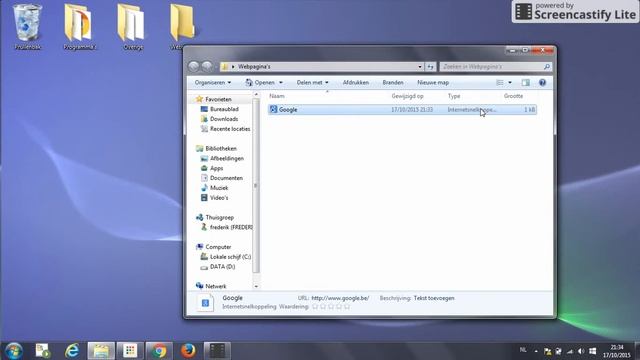Open the Organiseren menu
The height and width of the screenshot is (360, 640).
[213, 82]
